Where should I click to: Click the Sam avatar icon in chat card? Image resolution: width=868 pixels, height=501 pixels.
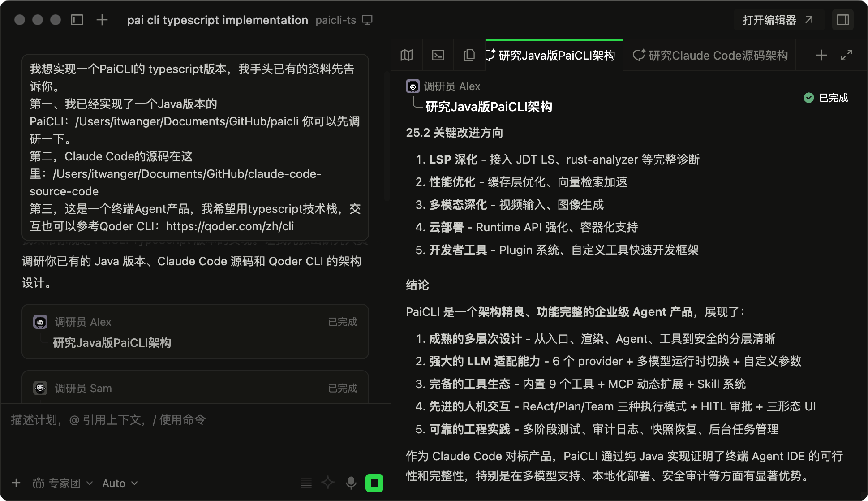click(x=40, y=388)
